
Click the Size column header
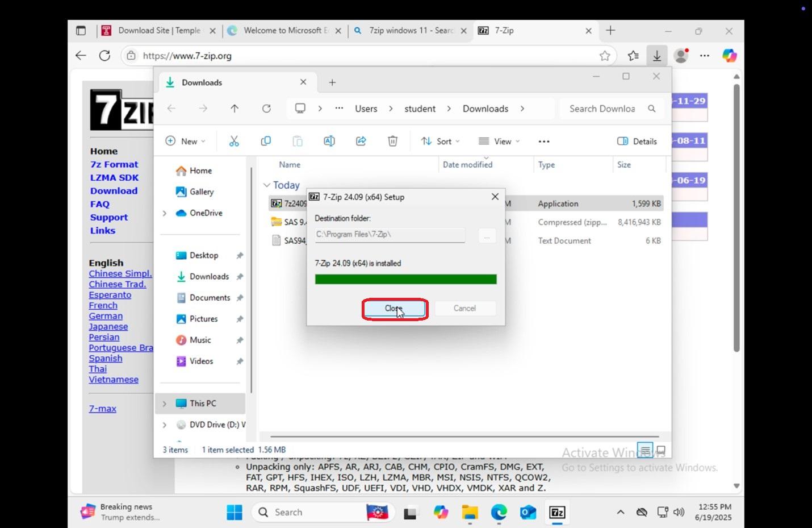tap(624, 165)
